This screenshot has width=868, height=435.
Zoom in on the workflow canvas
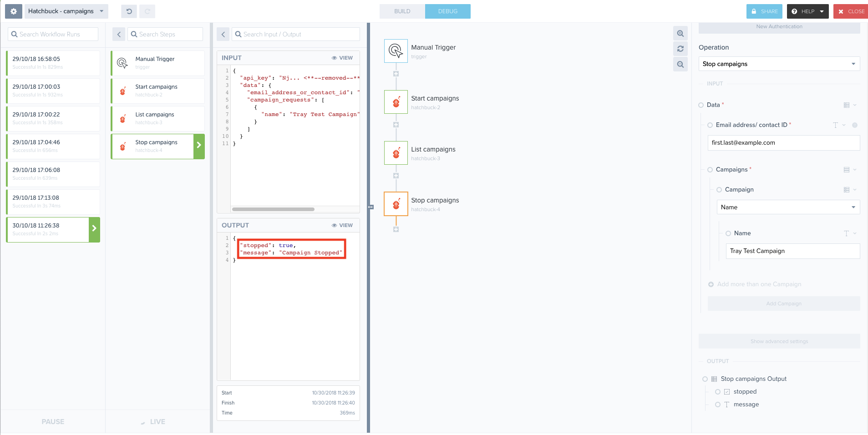click(680, 34)
